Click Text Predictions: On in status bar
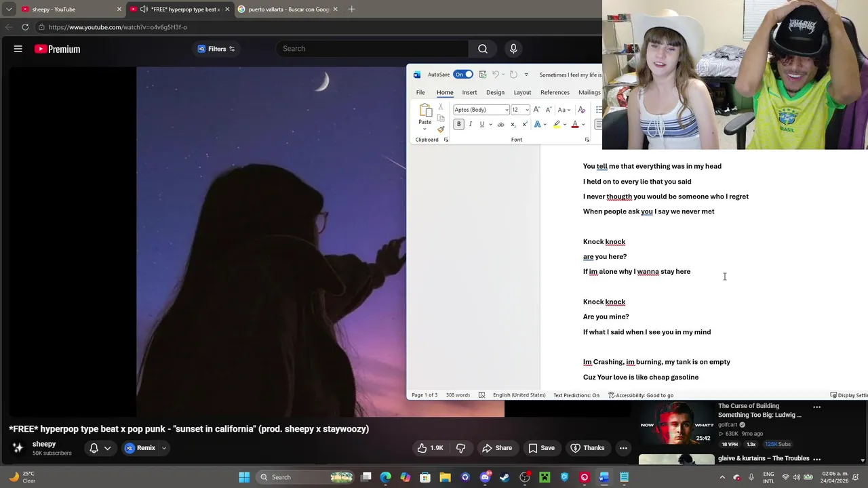 tap(576, 395)
